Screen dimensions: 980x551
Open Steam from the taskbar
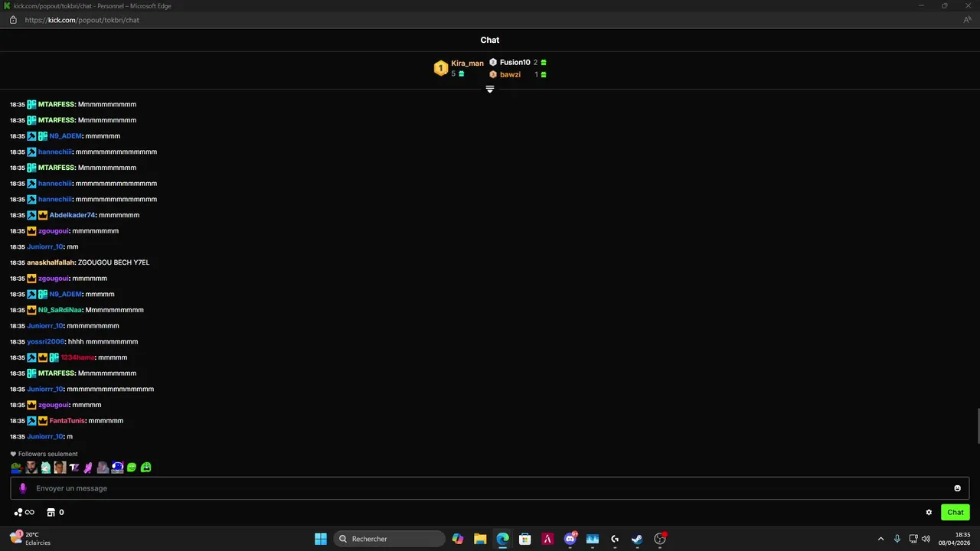(637, 539)
